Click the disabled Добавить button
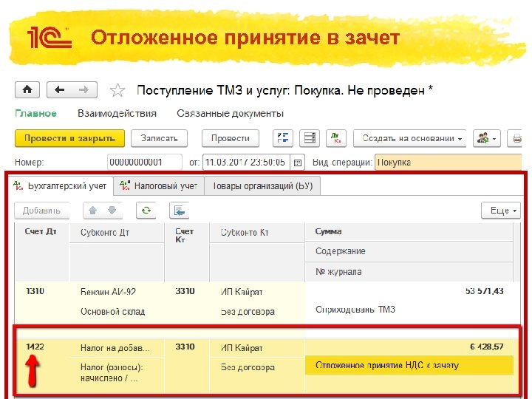 click(x=41, y=211)
